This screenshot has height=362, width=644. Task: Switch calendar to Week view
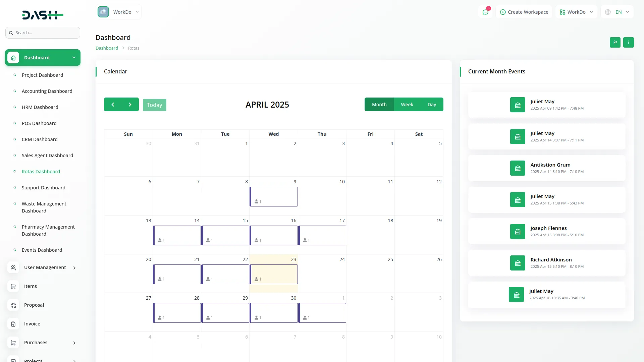(407, 105)
